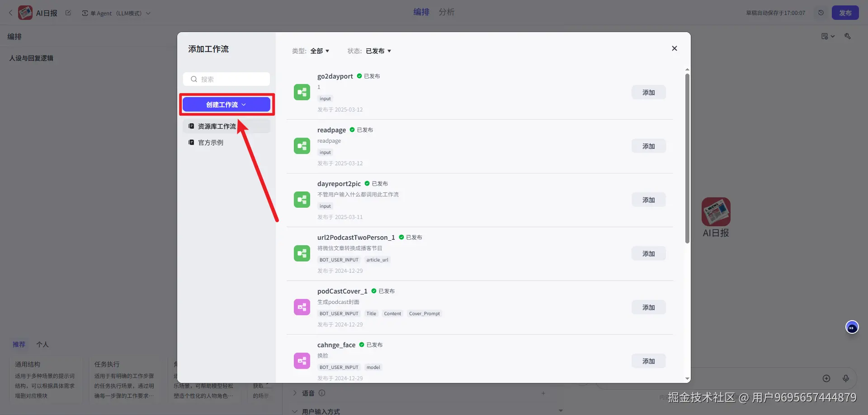Select 官方示例 in sidebar
This screenshot has width=868, height=415.
pyautogui.click(x=226, y=142)
